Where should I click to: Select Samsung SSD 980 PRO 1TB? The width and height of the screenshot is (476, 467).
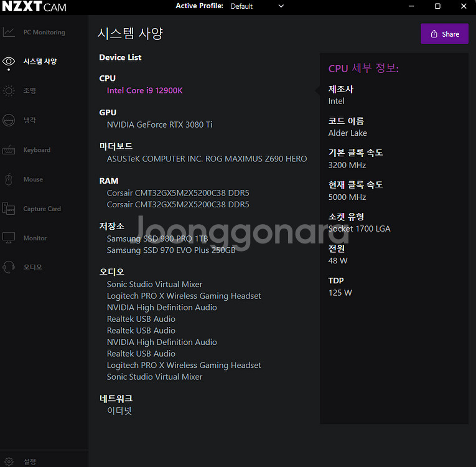click(157, 238)
